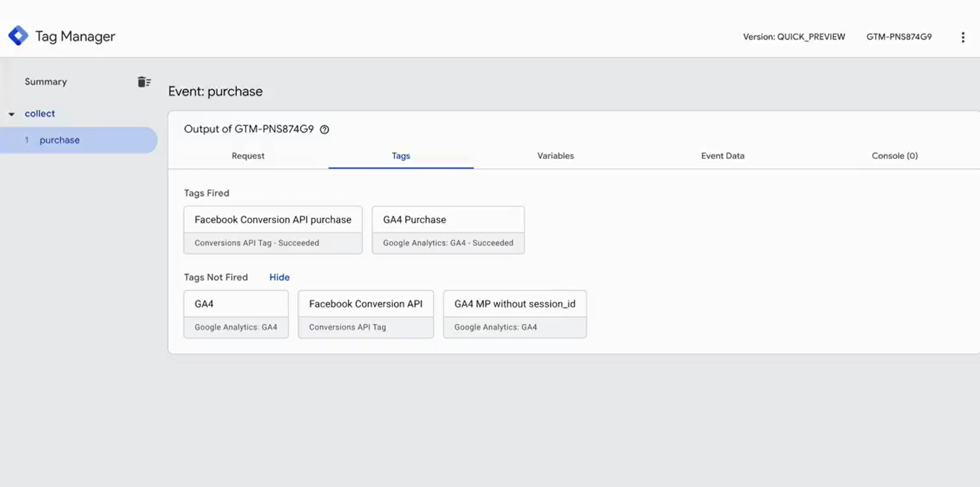Hide the Tags Not Fired section
Image resolution: width=980 pixels, height=487 pixels.
[279, 277]
